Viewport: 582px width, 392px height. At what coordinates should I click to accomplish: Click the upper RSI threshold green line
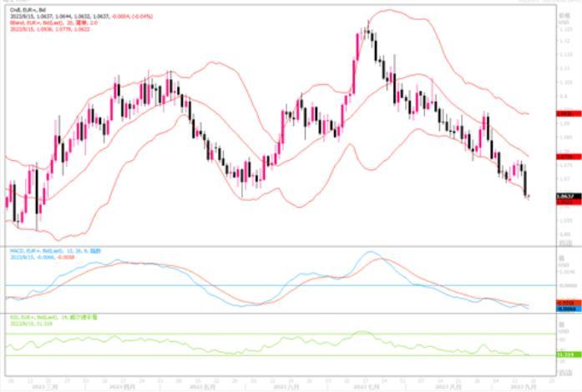point(251,334)
